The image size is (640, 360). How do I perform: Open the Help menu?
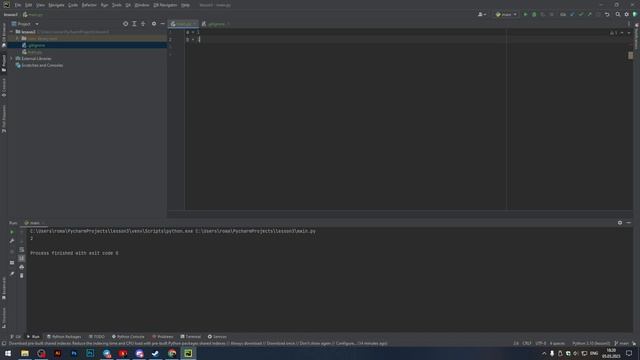[x=185, y=5]
